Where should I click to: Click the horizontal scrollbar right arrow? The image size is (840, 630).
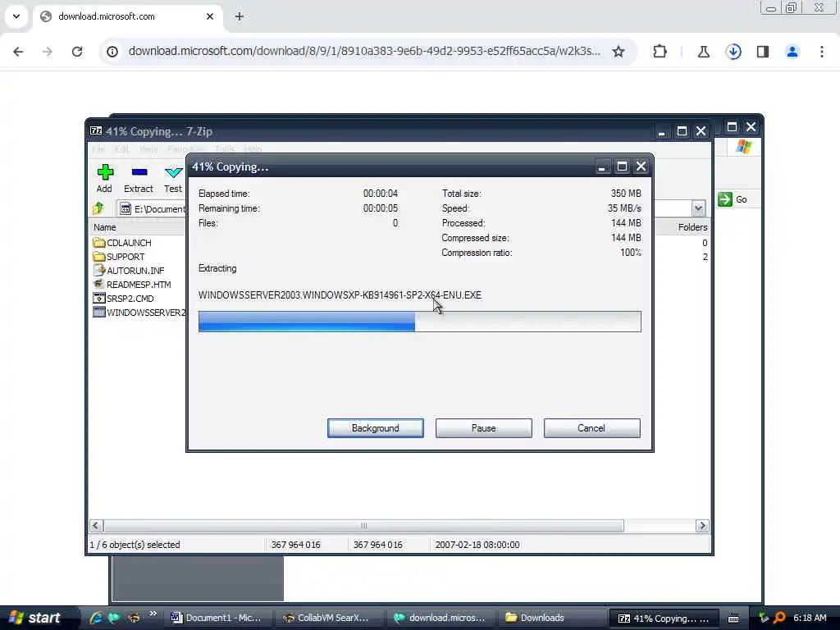pos(702,526)
